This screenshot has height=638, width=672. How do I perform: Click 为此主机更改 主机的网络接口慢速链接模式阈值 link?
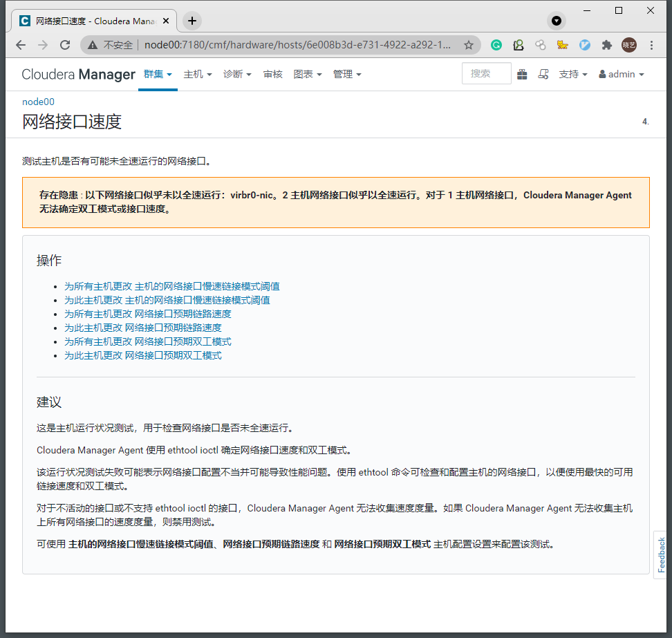pos(167,300)
